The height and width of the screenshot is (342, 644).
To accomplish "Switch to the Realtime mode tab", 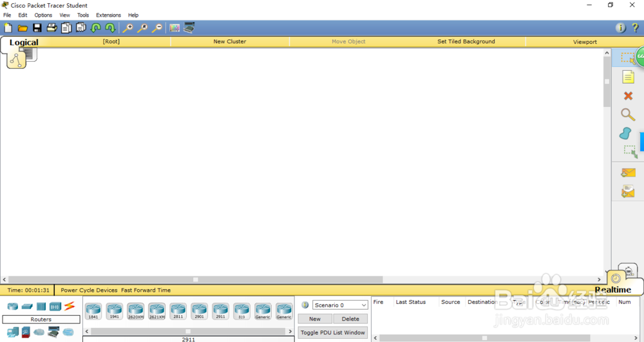I will (613, 289).
